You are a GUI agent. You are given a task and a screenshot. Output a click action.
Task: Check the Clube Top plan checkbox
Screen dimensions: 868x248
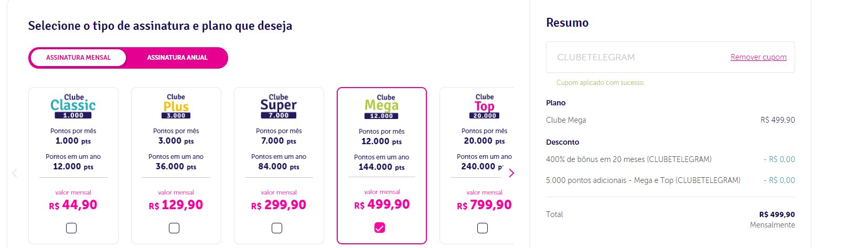(x=483, y=228)
